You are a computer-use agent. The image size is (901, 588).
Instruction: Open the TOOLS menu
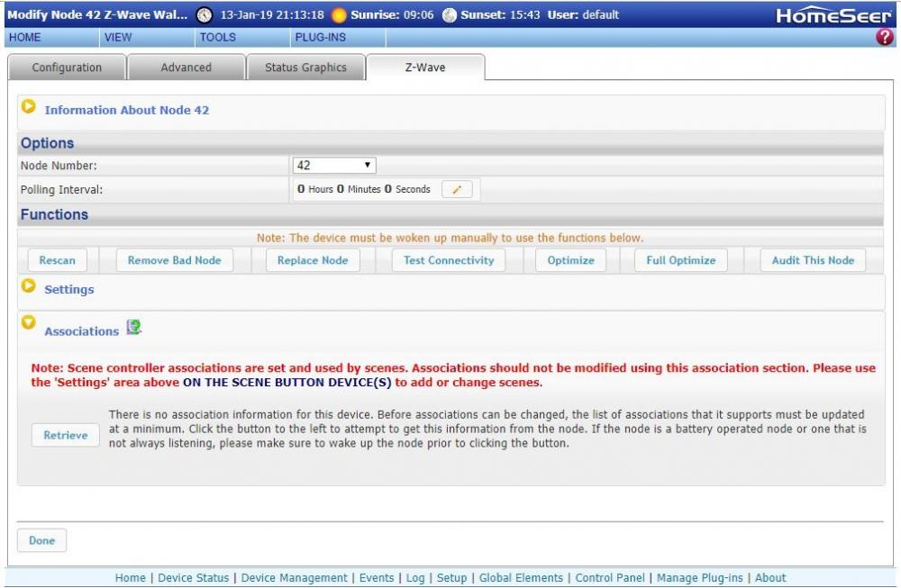[x=217, y=38]
